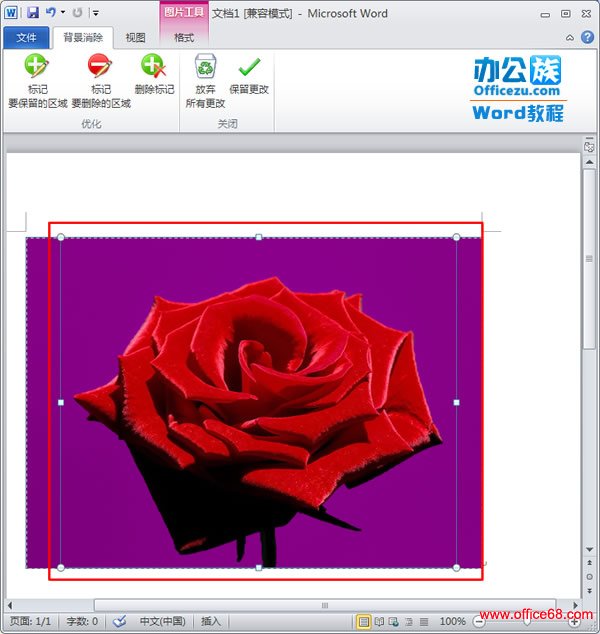Click the horizontal scrollbar right arrow
This screenshot has width=600, height=634.
point(575,605)
